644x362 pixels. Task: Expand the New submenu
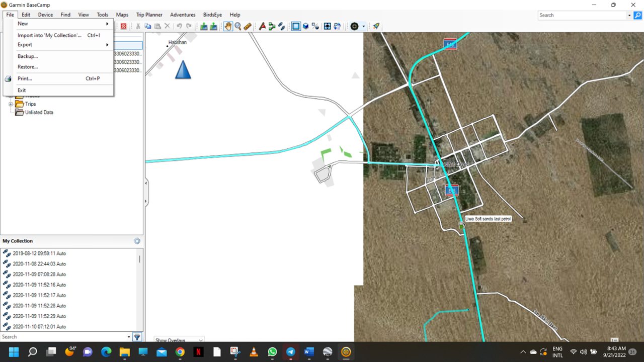63,24
